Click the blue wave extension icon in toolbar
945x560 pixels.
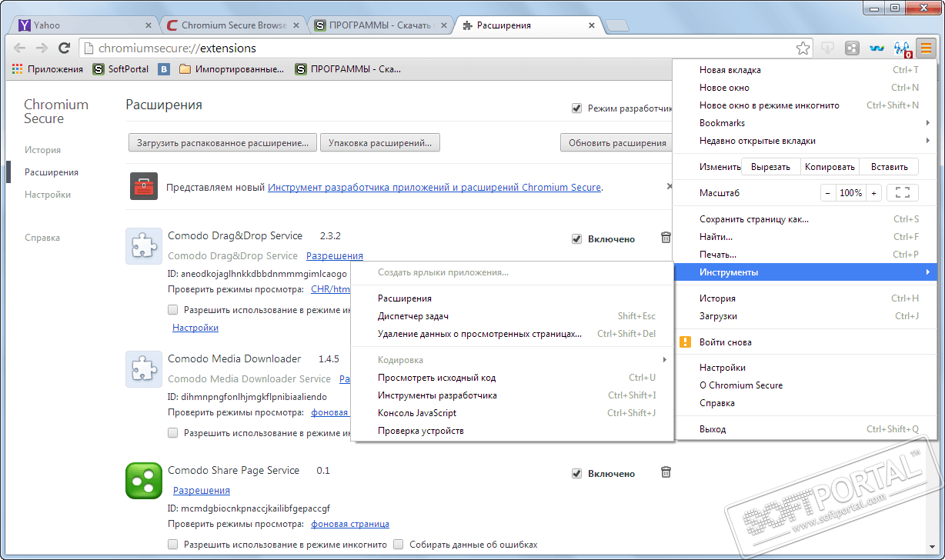pos(877,48)
